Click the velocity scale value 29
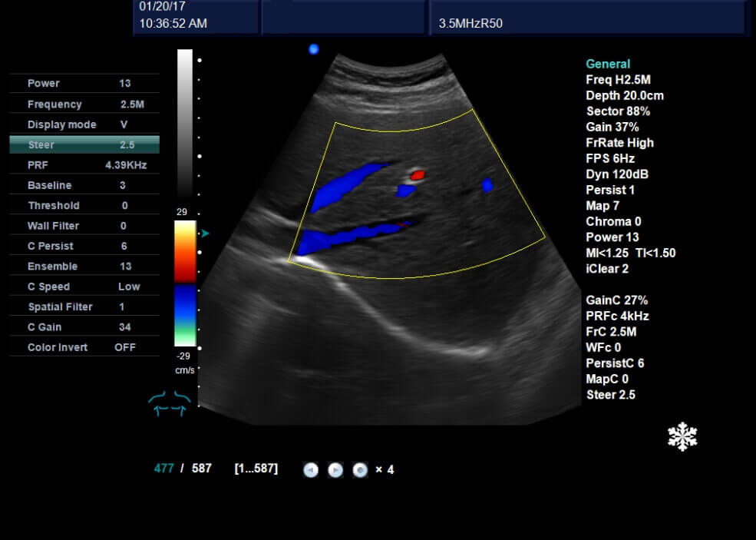756x540 pixels. pos(182,212)
